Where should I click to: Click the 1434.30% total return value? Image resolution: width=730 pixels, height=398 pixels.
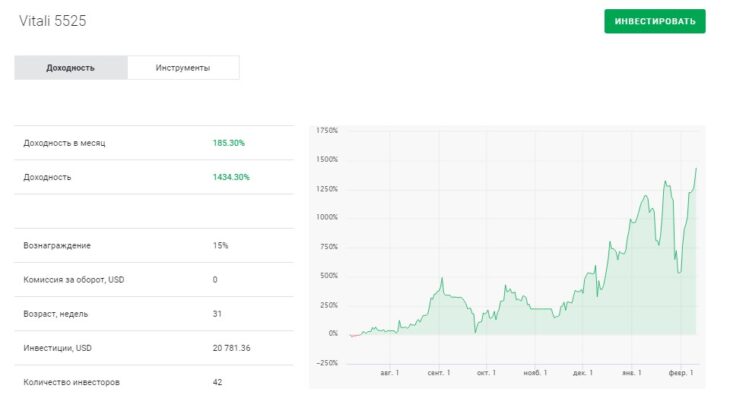point(231,177)
